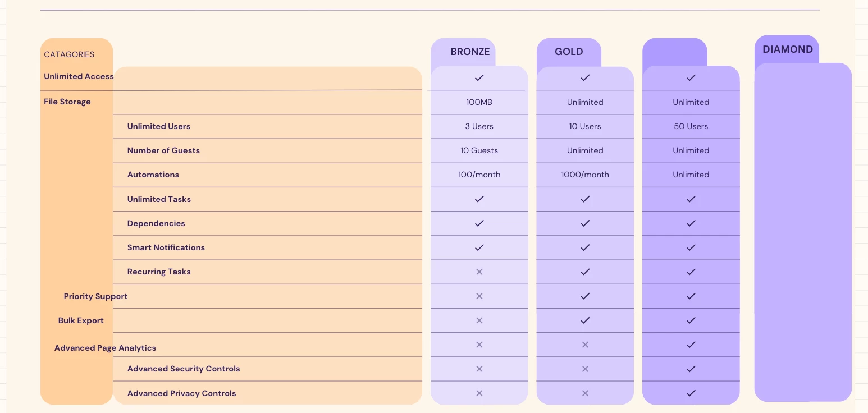Click the CATAGORIES heading label
This screenshot has height=413, width=868.
coord(69,54)
